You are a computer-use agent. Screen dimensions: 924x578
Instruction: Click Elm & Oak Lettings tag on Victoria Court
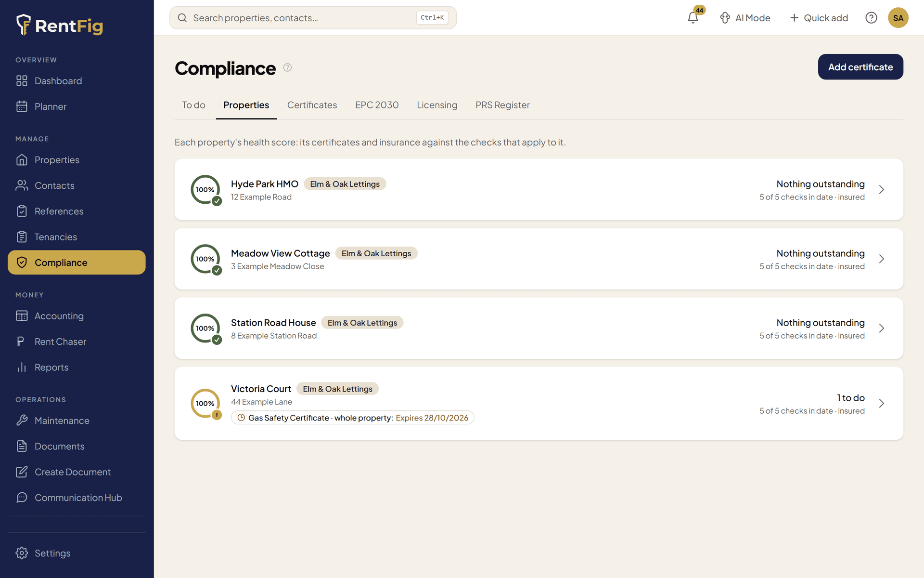pos(337,389)
